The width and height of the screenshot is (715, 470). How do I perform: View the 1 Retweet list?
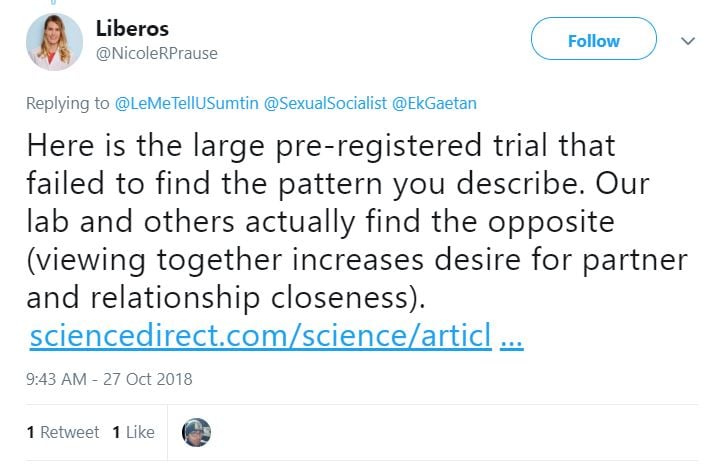coord(63,432)
